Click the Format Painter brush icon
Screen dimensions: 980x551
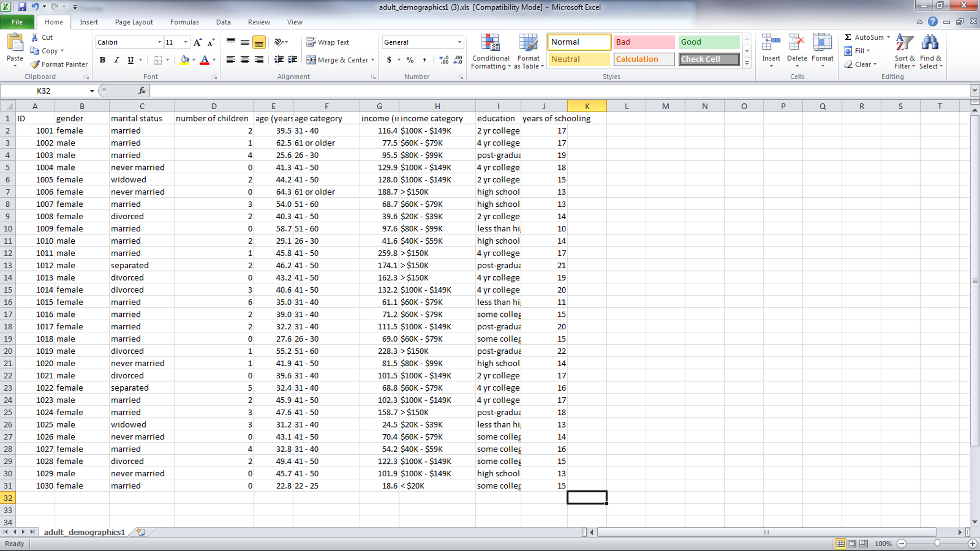pyautogui.click(x=35, y=64)
